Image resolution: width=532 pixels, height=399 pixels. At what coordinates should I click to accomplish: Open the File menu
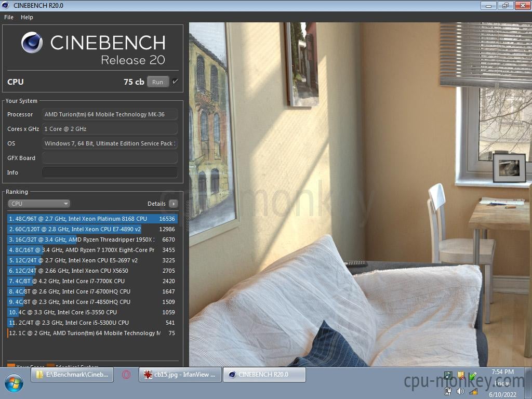pyautogui.click(x=9, y=17)
